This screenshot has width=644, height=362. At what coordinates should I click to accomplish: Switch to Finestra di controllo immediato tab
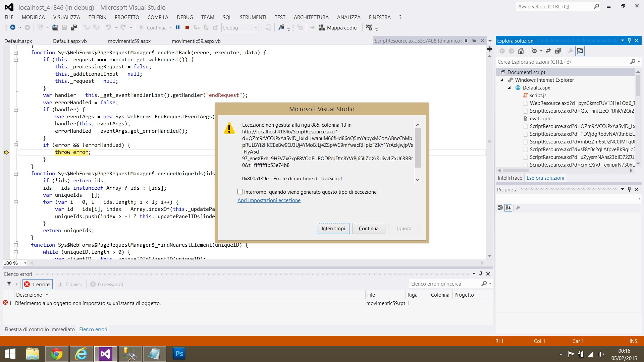[40, 329]
